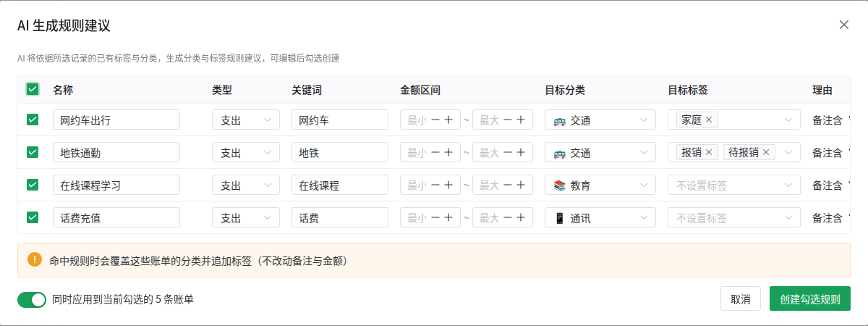This screenshot has width=868, height=326.
Task: Decrease maximum amount in 地铁通勤 row
Action: coord(507,152)
